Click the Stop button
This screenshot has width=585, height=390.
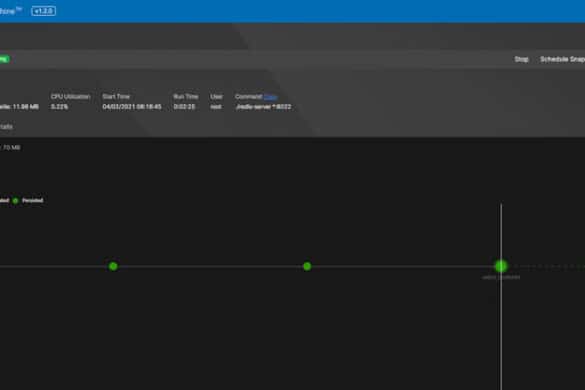tap(521, 59)
